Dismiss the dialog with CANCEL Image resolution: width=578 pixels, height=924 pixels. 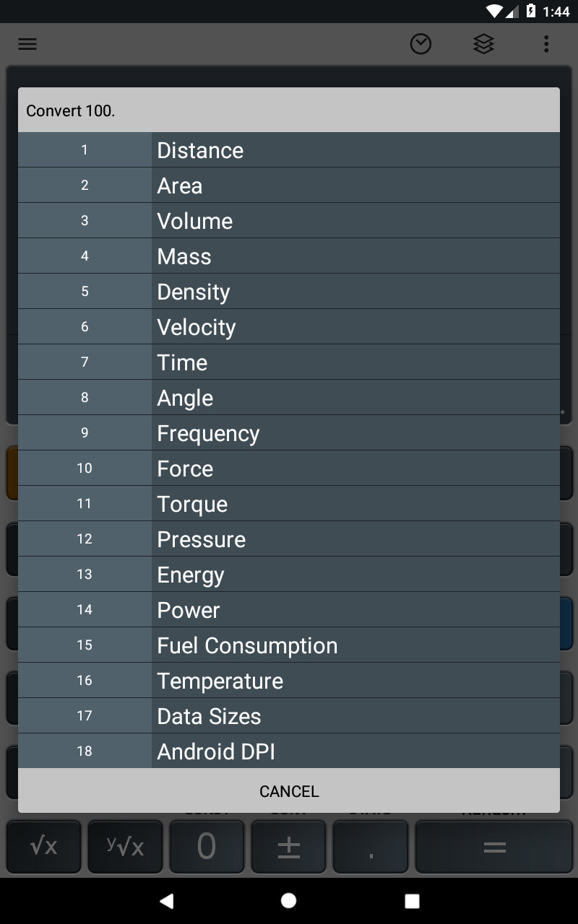(x=289, y=791)
